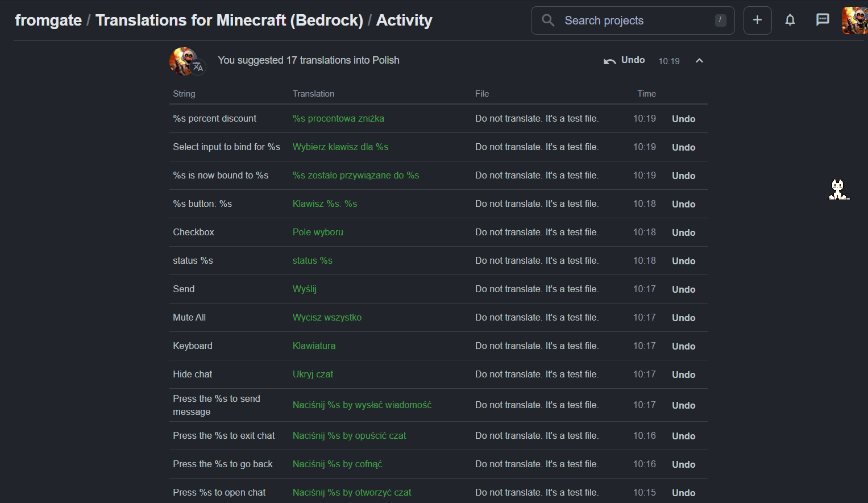Viewport: 868px width, 503px height.
Task: Click the search magnifier icon
Action: [548, 20]
